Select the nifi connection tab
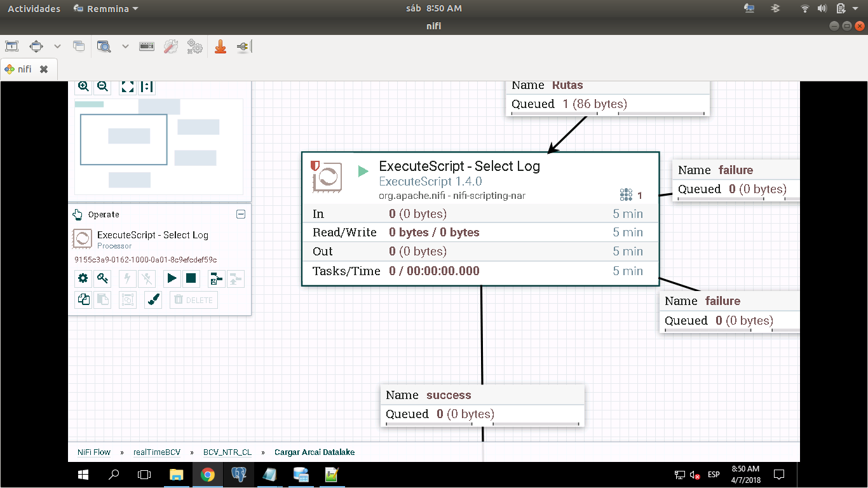The height and width of the screenshot is (488, 868). click(x=24, y=69)
